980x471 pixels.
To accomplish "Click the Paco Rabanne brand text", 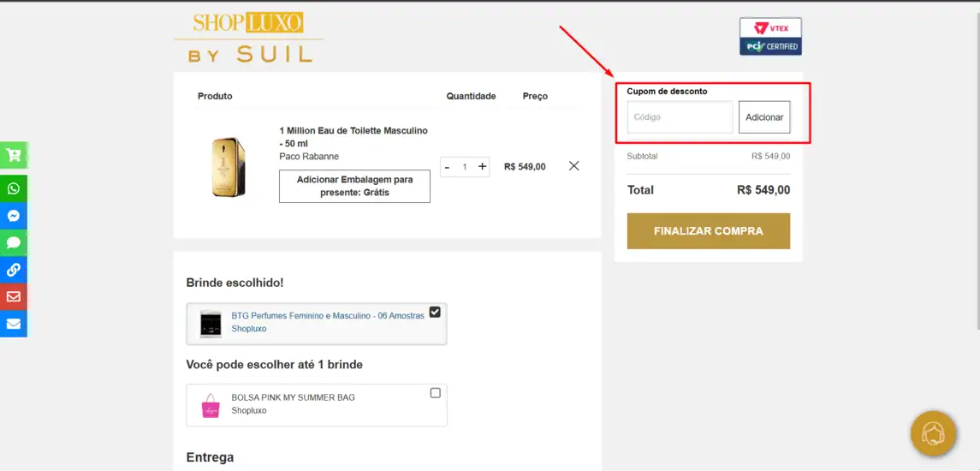I will (309, 157).
